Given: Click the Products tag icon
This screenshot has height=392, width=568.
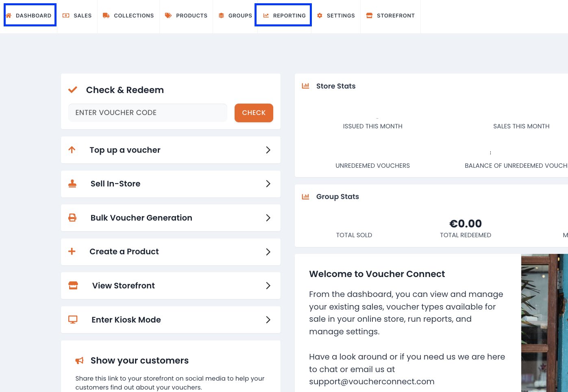Looking at the screenshot, I should click(168, 15).
